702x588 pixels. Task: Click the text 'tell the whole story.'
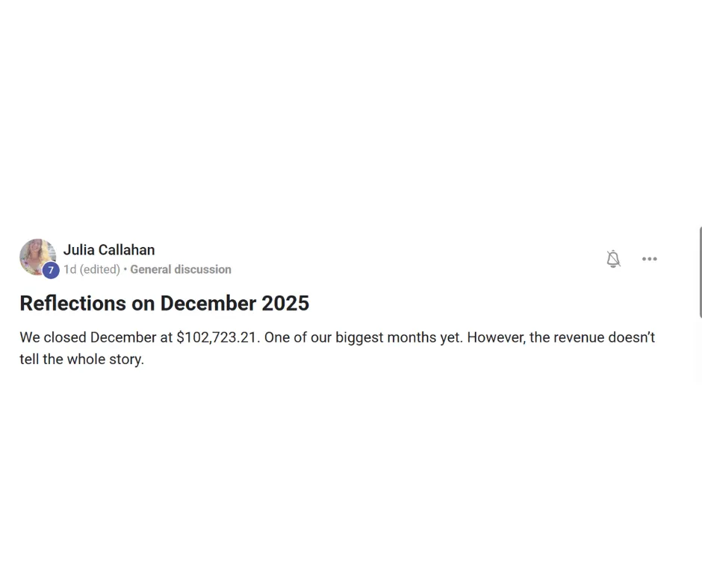point(82,359)
